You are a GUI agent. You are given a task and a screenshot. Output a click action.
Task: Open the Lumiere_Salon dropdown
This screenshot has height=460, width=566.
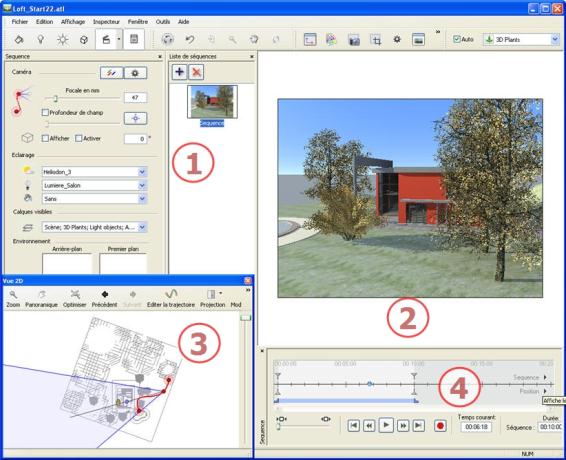[142, 185]
